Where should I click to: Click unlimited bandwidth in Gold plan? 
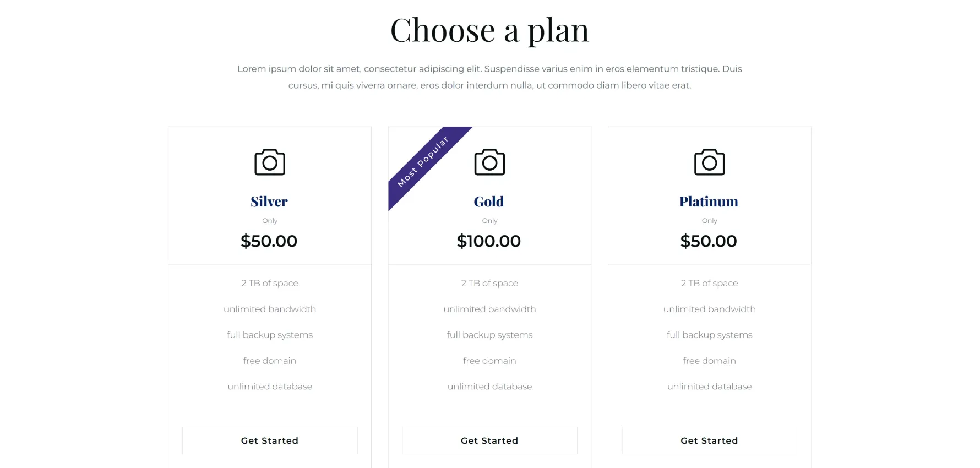(x=489, y=309)
